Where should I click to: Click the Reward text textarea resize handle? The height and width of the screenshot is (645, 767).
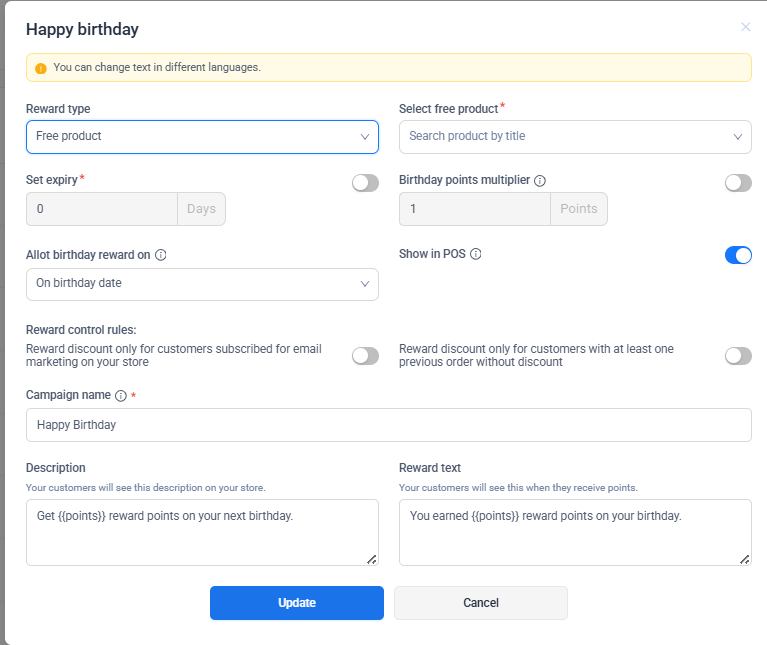coord(745,559)
